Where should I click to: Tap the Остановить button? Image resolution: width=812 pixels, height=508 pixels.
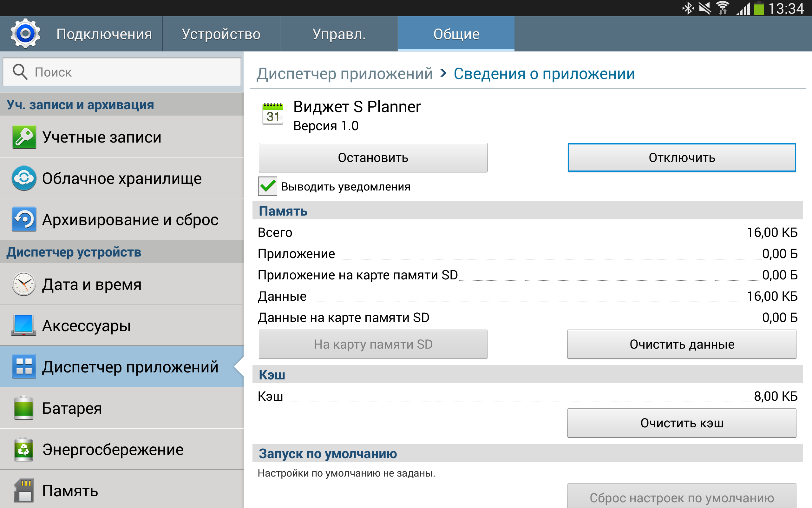[373, 157]
